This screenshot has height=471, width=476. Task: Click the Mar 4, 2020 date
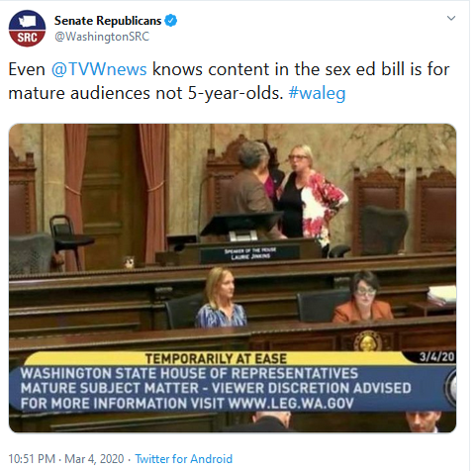click(94, 459)
